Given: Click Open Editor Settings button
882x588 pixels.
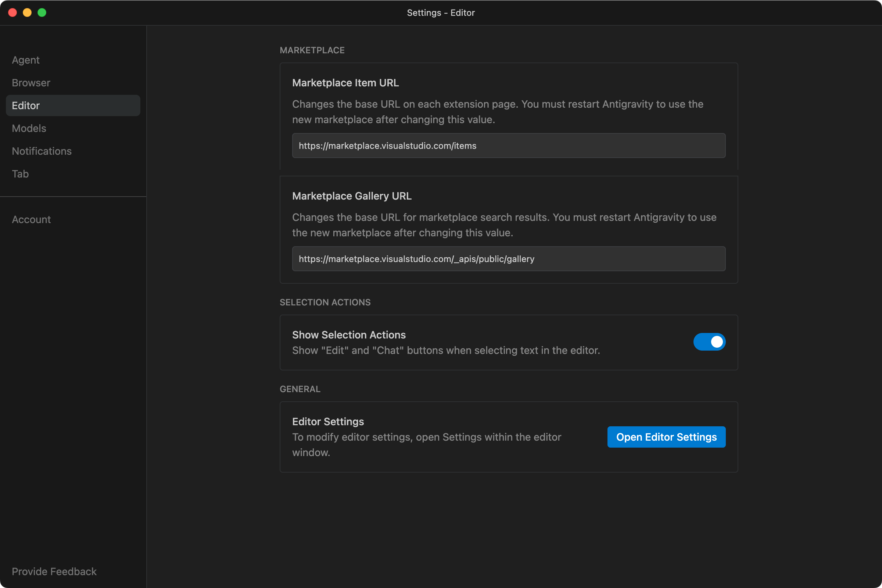Looking at the screenshot, I should [x=666, y=437].
